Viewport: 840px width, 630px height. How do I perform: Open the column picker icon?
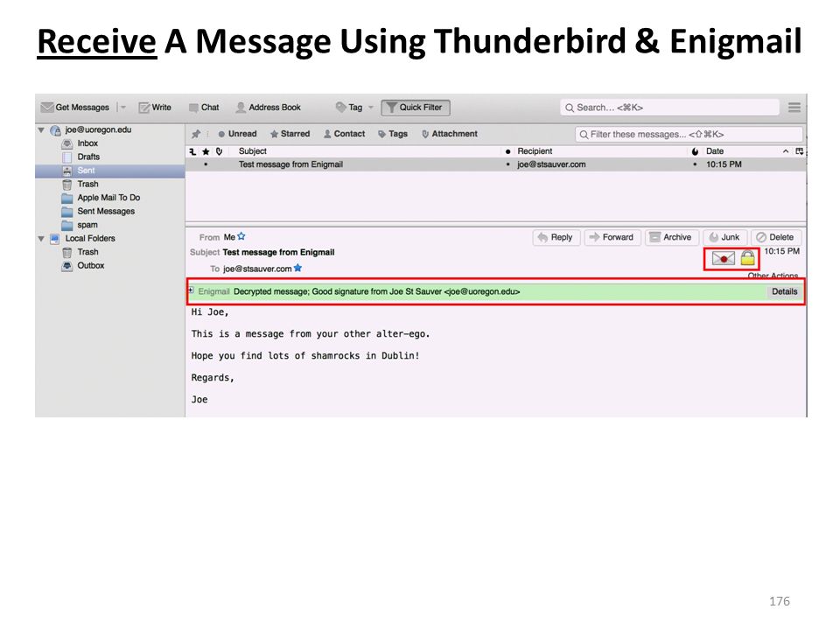[x=799, y=151]
